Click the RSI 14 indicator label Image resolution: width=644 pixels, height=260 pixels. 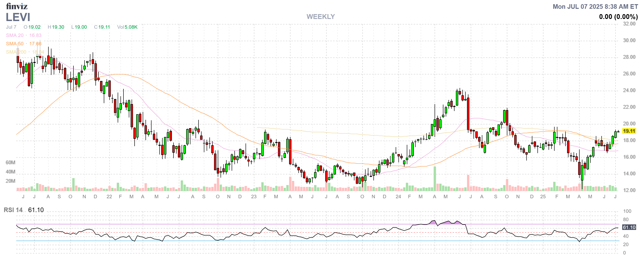click(x=13, y=210)
